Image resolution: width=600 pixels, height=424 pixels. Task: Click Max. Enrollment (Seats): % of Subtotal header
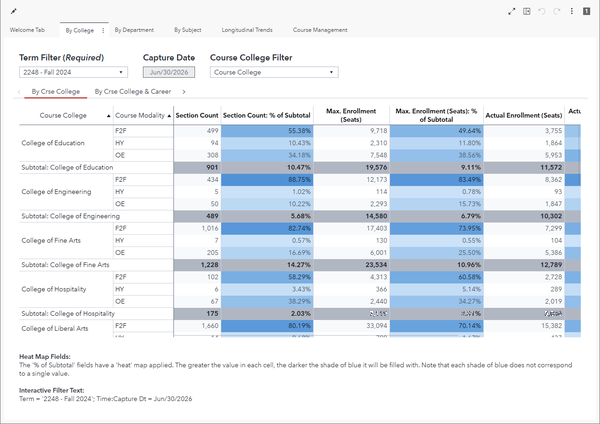(x=436, y=115)
